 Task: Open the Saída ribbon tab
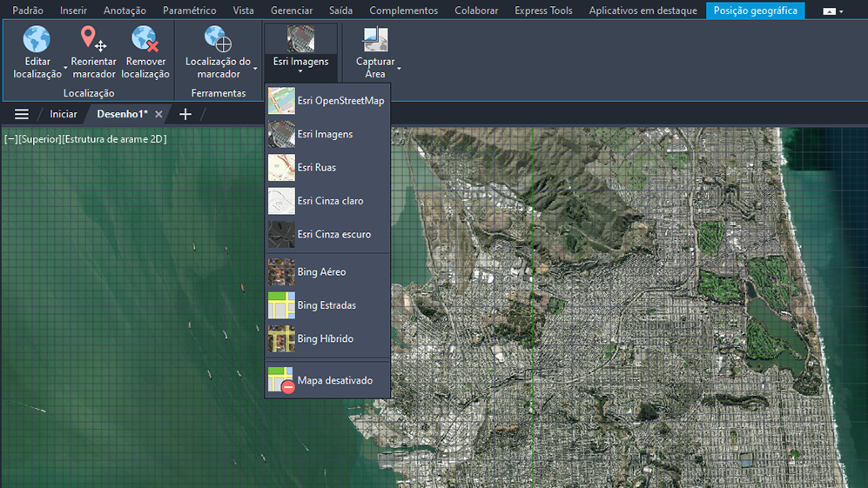coord(340,10)
